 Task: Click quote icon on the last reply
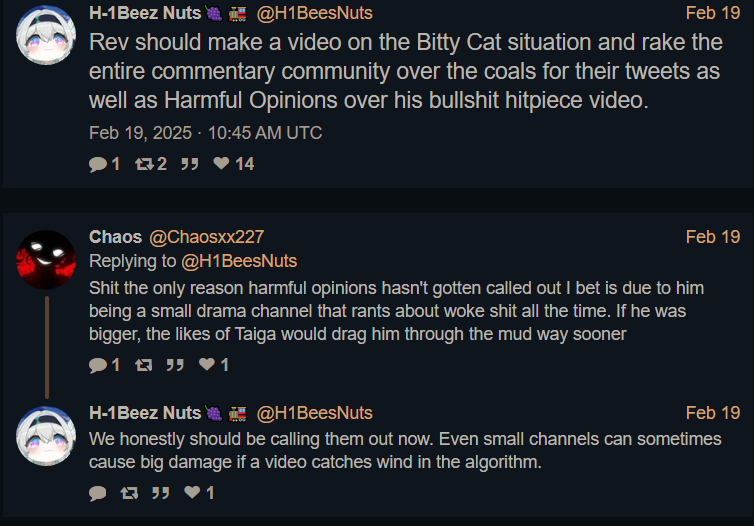coord(161,493)
